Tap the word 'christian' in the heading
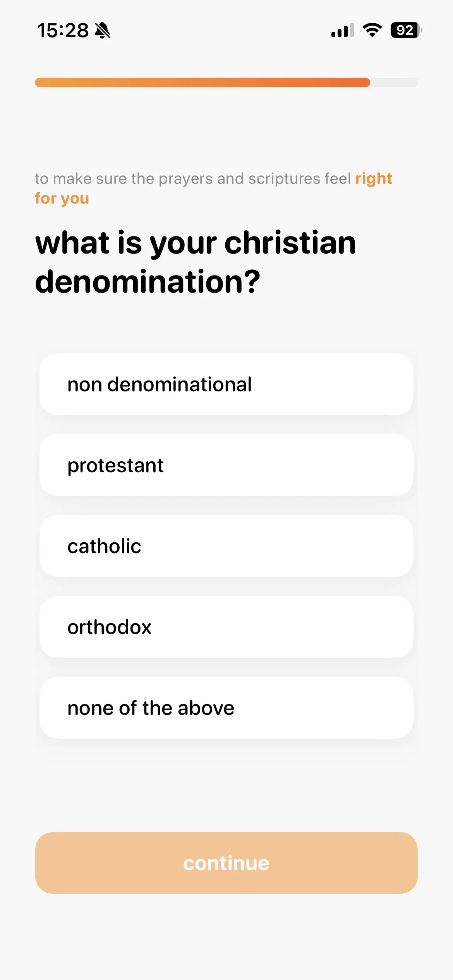Image resolution: width=453 pixels, height=980 pixels. click(290, 243)
